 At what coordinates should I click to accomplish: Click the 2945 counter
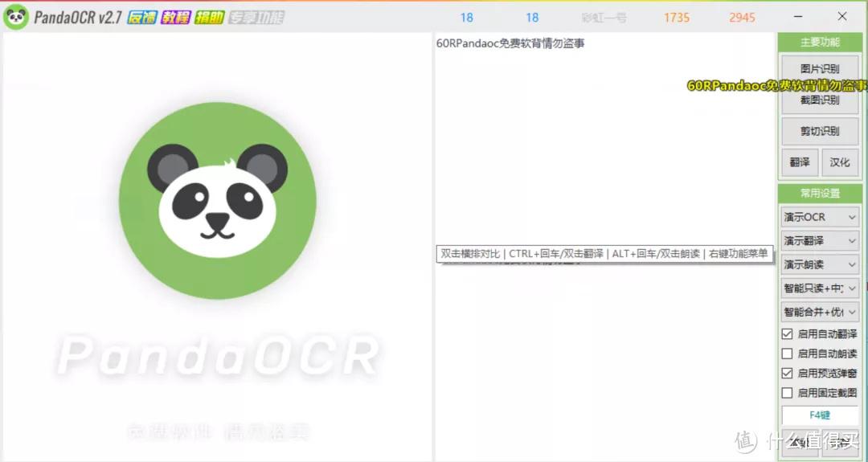pyautogui.click(x=742, y=18)
